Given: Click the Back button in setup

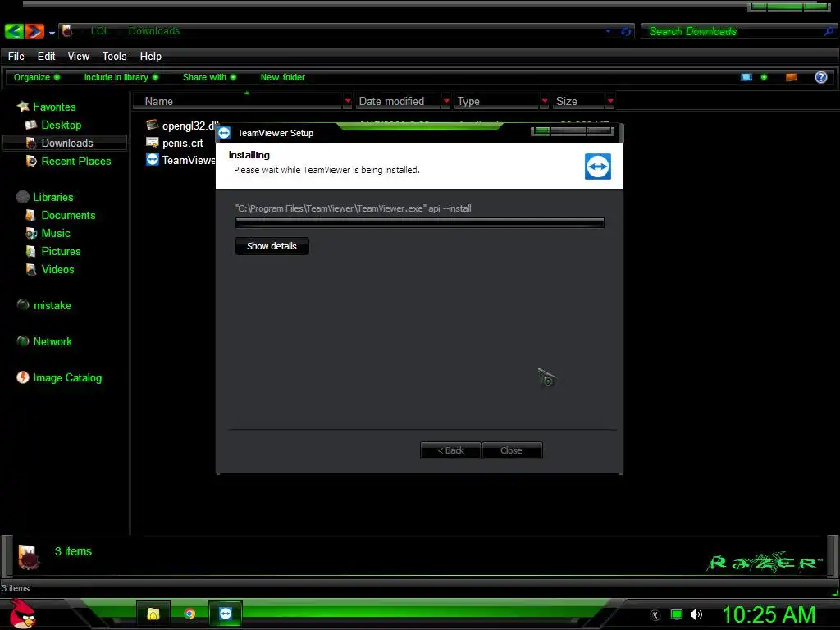Looking at the screenshot, I should (450, 450).
